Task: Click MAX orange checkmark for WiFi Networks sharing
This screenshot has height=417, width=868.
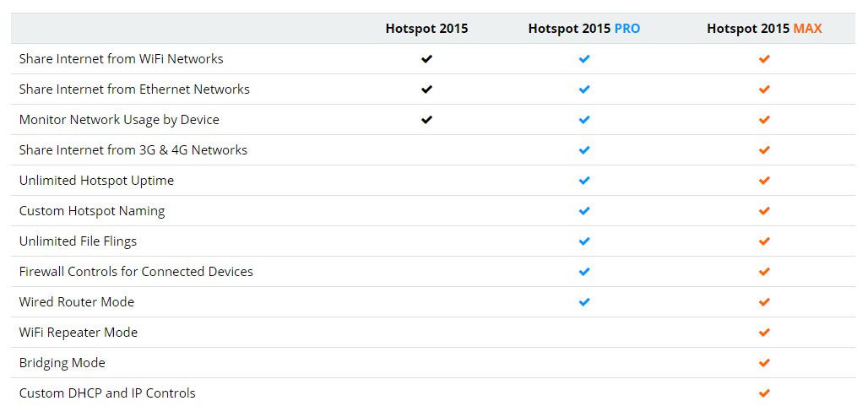Action: 764,59
